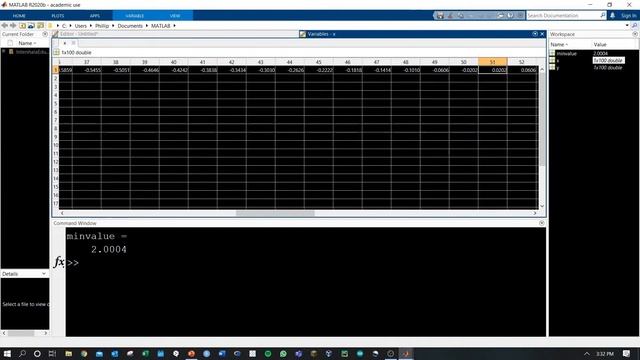Switch to the VARIABLE ribbon tab
640x360 pixels.
tap(135, 16)
